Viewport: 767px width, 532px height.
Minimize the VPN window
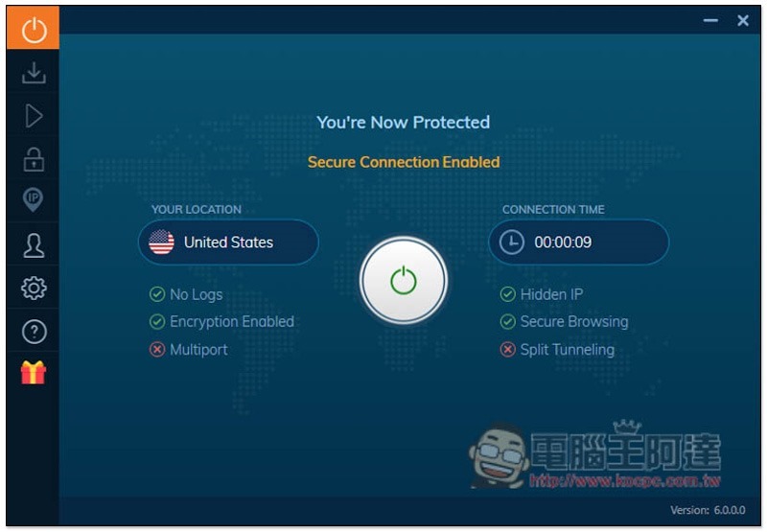point(710,20)
